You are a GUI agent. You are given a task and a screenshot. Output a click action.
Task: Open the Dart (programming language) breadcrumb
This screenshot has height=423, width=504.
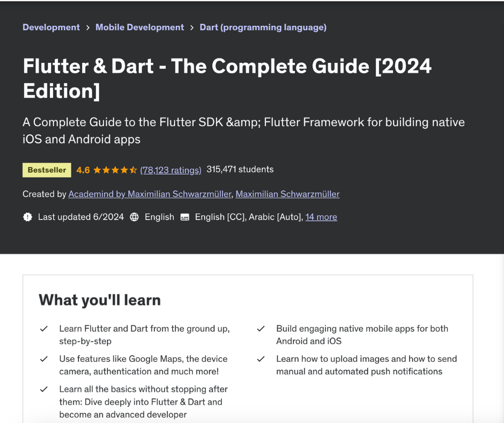pyautogui.click(x=263, y=27)
